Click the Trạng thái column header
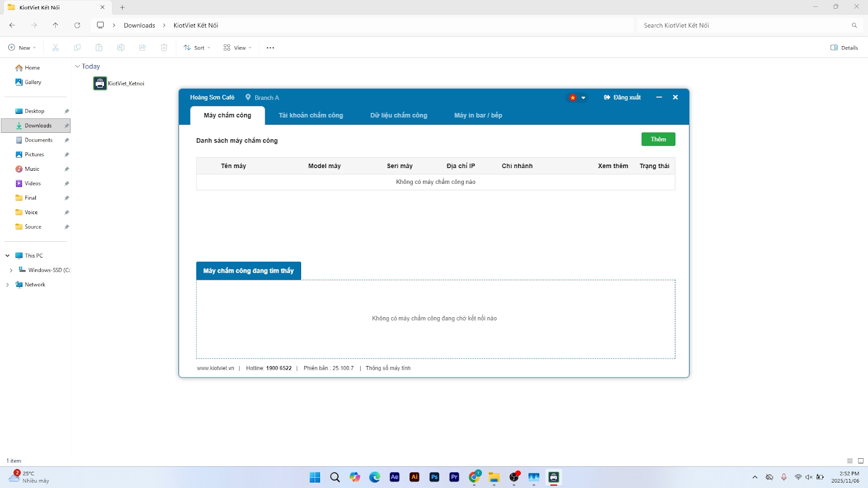Viewport: 868px width, 488px height. pos(654,166)
